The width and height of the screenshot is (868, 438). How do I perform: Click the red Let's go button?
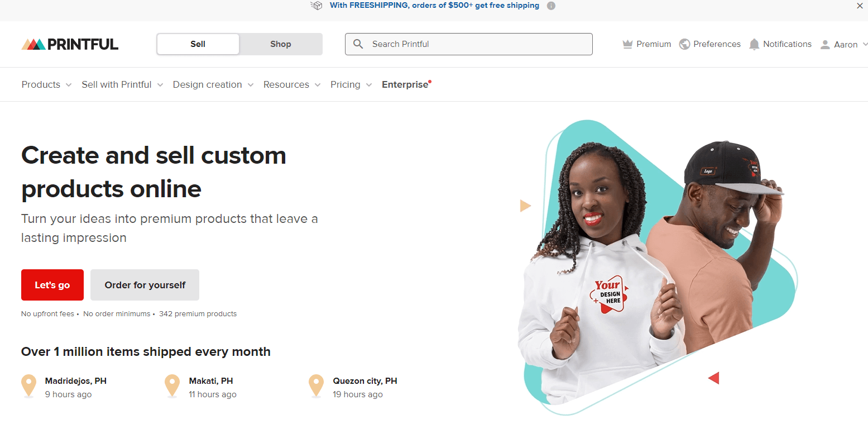52,285
